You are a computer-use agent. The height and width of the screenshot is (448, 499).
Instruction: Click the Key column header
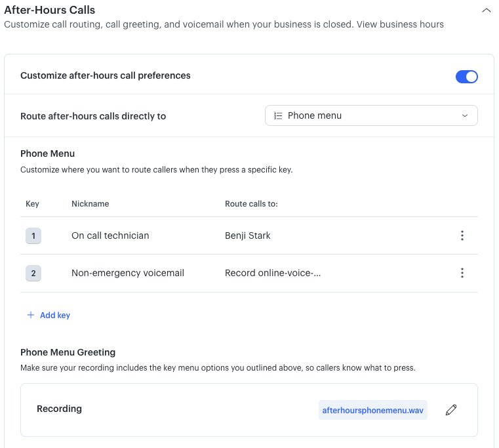pyautogui.click(x=32, y=204)
